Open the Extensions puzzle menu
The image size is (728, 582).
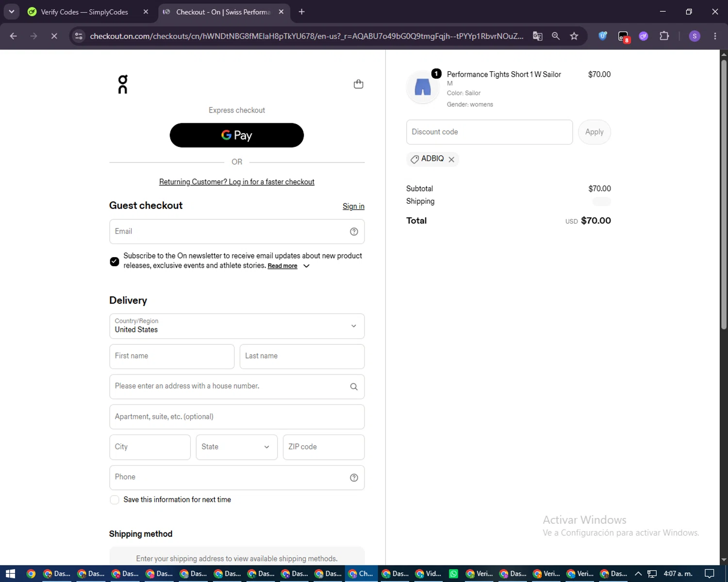point(664,36)
